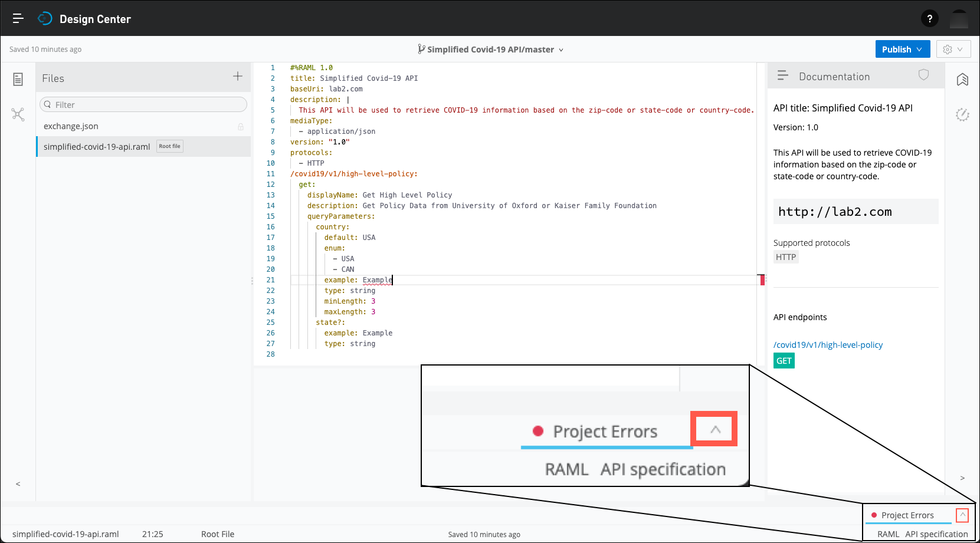This screenshot has height=543, width=980.
Task: Open the user profile avatar
Action: (x=959, y=19)
